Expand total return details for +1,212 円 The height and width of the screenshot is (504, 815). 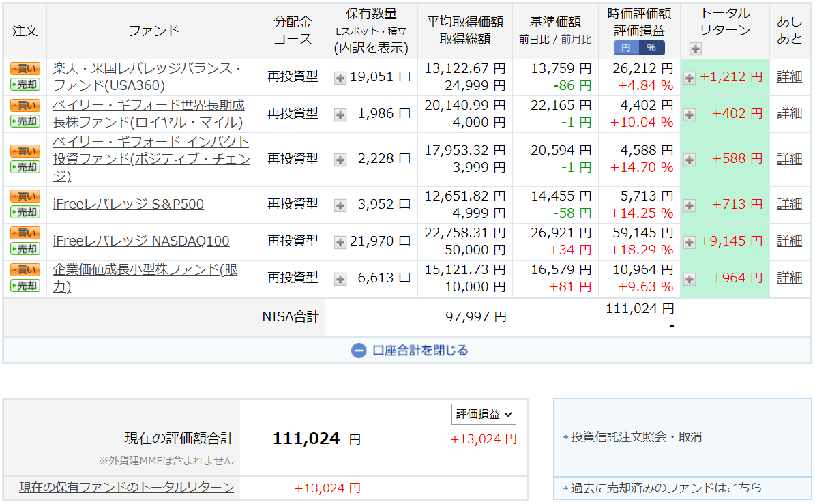tap(690, 78)
